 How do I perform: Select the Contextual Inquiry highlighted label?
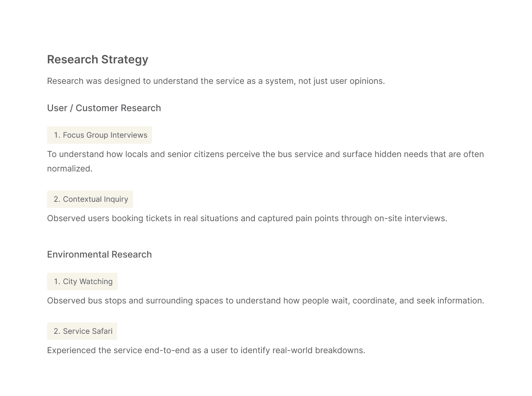point(90,200)
